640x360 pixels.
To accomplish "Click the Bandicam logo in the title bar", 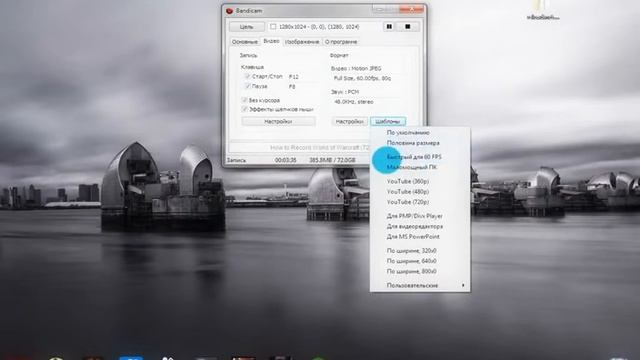I will [x=229, y=11].
